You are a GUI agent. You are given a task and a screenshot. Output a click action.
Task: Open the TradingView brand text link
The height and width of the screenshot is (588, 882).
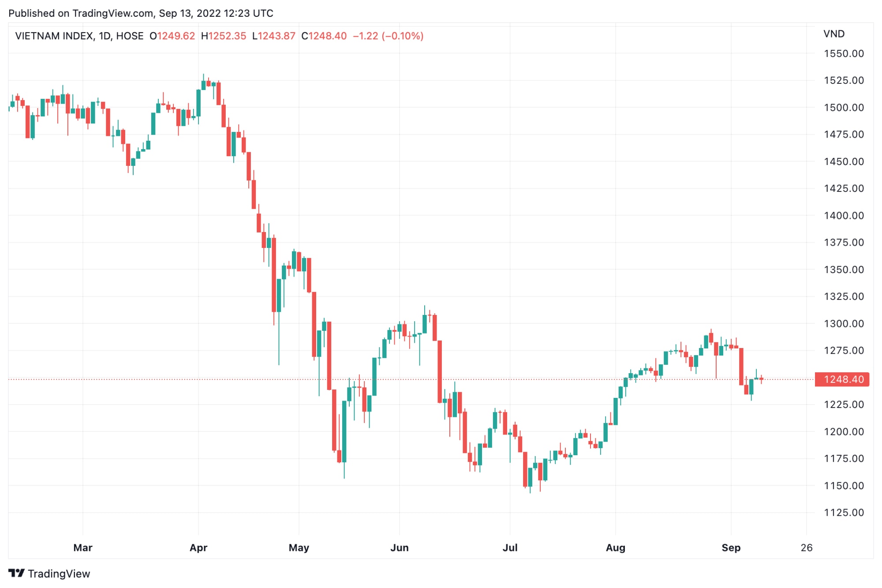click(59, 573)
